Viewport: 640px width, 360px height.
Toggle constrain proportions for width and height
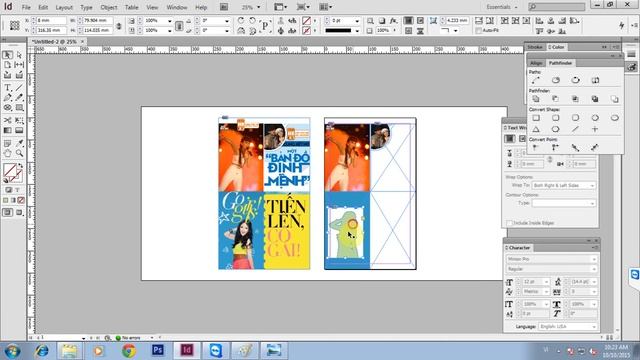118,26
